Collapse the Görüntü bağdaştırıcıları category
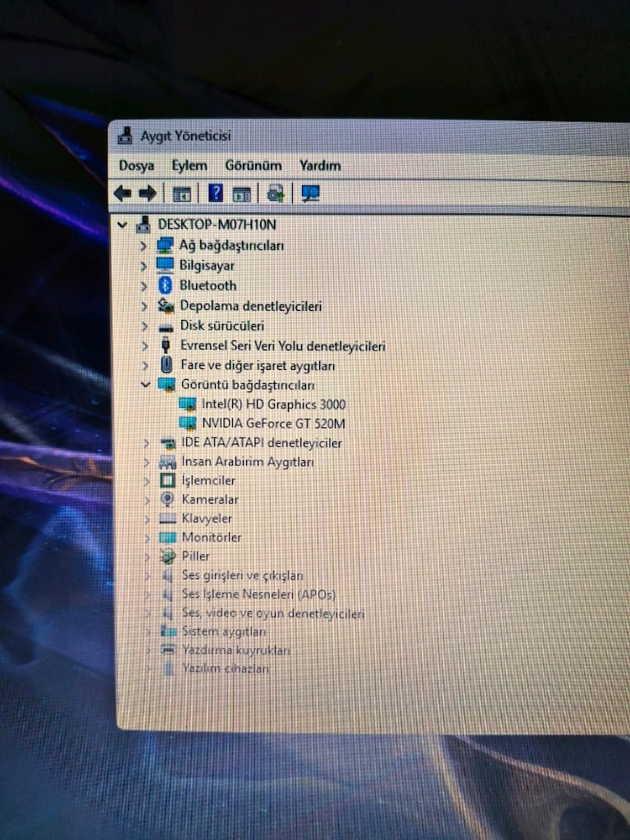630x840 pixels. tap(145, 385)
